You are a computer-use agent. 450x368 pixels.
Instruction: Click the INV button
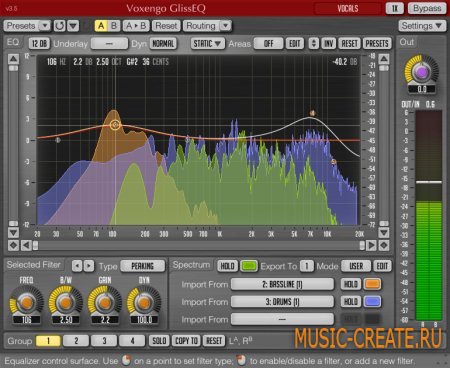pyautogui.click(x=328, y=43)
